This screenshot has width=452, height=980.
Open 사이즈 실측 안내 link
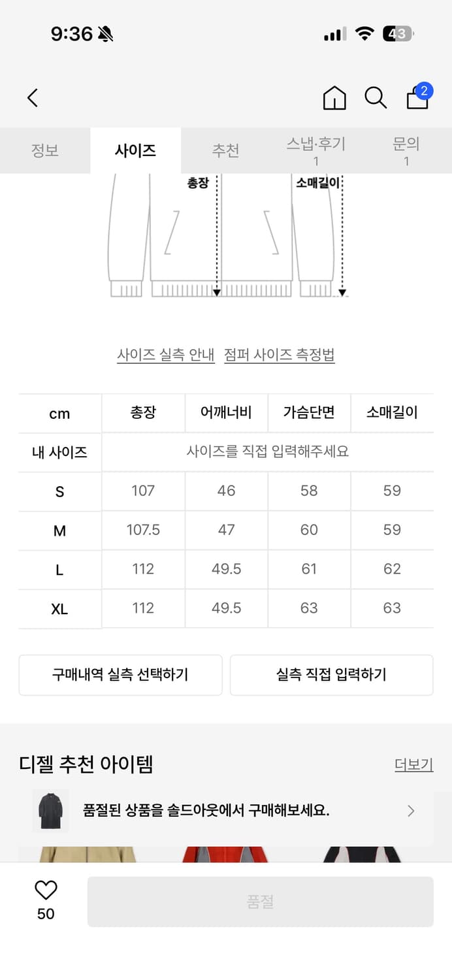pyautogui.click(x=166, y=355)
